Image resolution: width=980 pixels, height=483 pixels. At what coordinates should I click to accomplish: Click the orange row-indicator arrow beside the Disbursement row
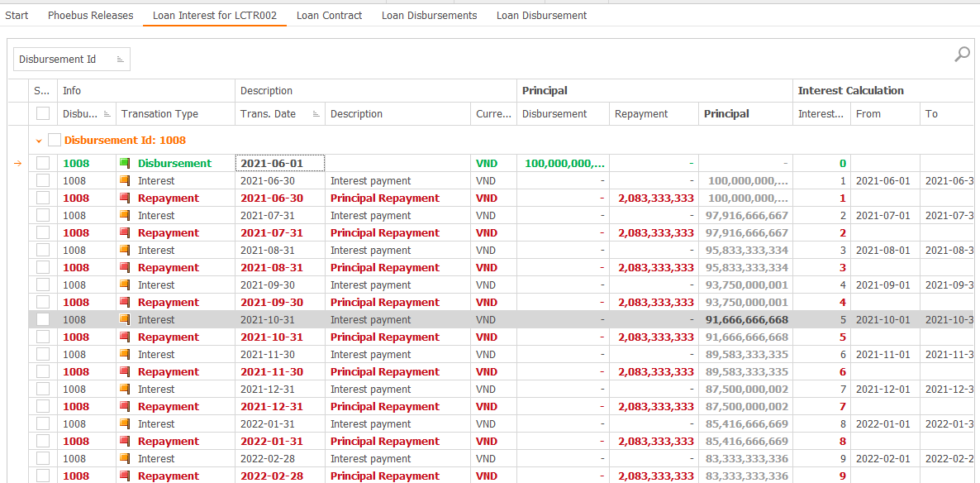(x=17, y=163)
